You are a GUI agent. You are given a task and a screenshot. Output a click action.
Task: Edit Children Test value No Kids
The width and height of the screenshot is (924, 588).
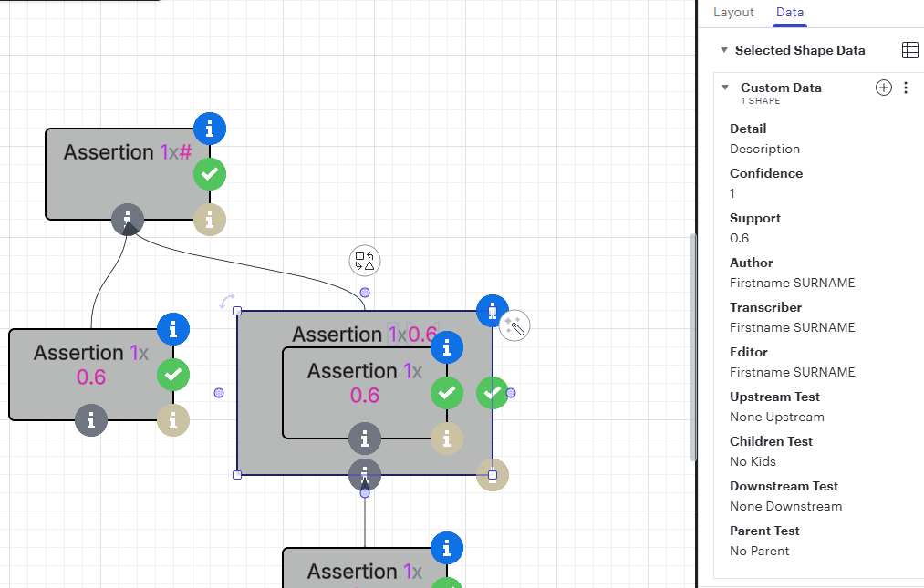(753, 462)
